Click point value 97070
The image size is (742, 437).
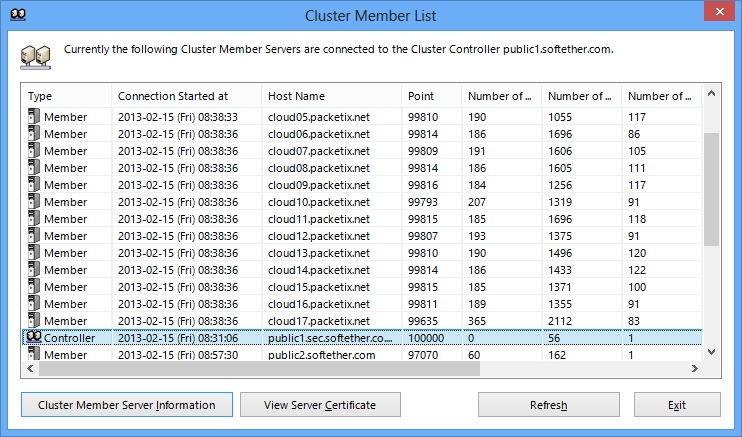coord(423,355)
